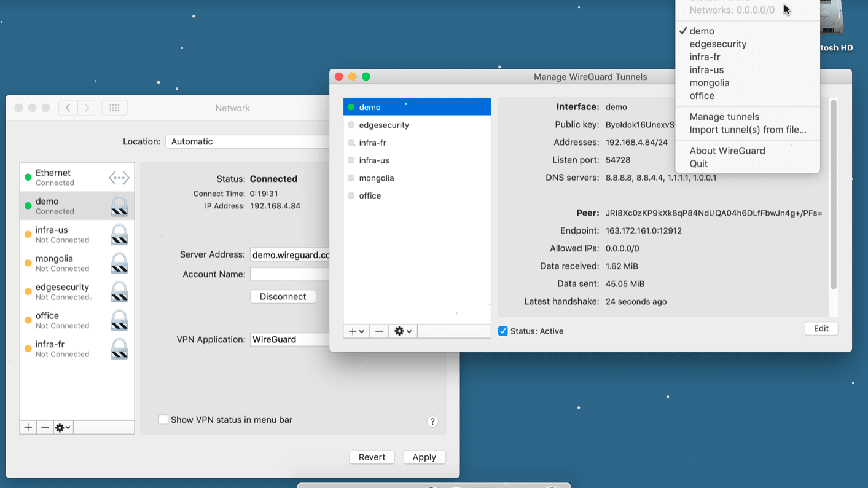
Task: Open the Location dropdown
Action: click(x=248, y=141)
